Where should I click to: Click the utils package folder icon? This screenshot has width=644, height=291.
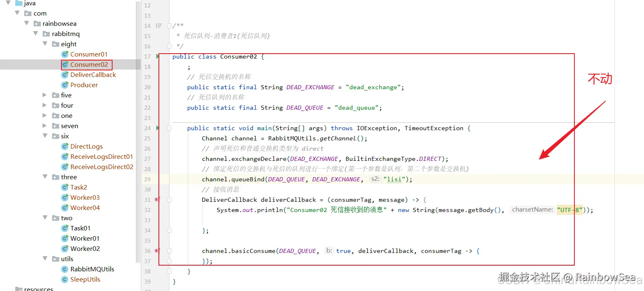(56, 259)
